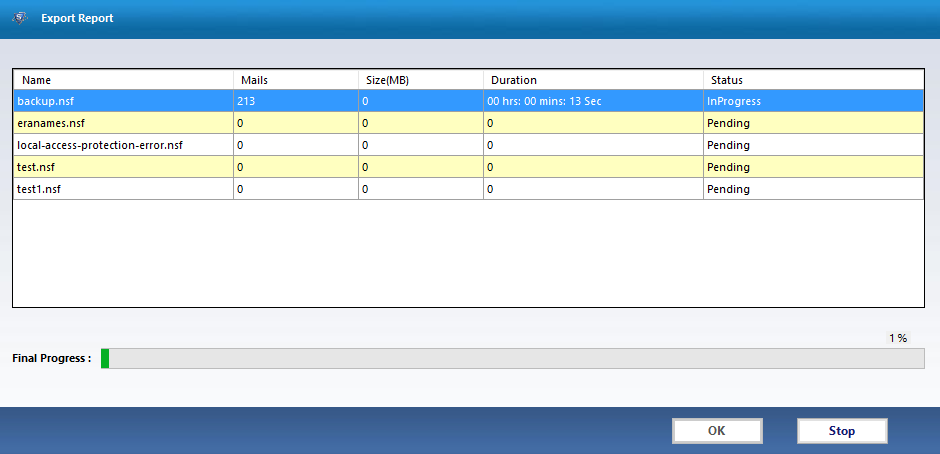Click Pending status of local-access-protection-error.nsf
The image size is (940, 454).
[x=814, y=145]
